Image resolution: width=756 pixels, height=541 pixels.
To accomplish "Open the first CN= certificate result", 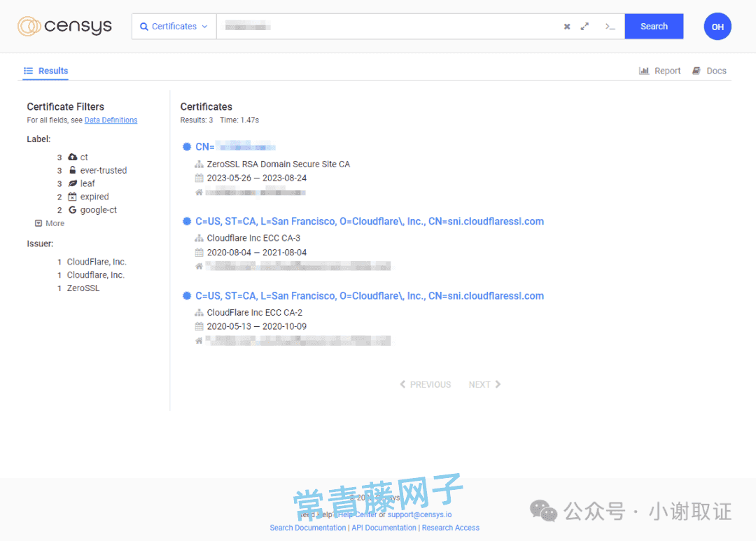I will click(x=235, y=146).
